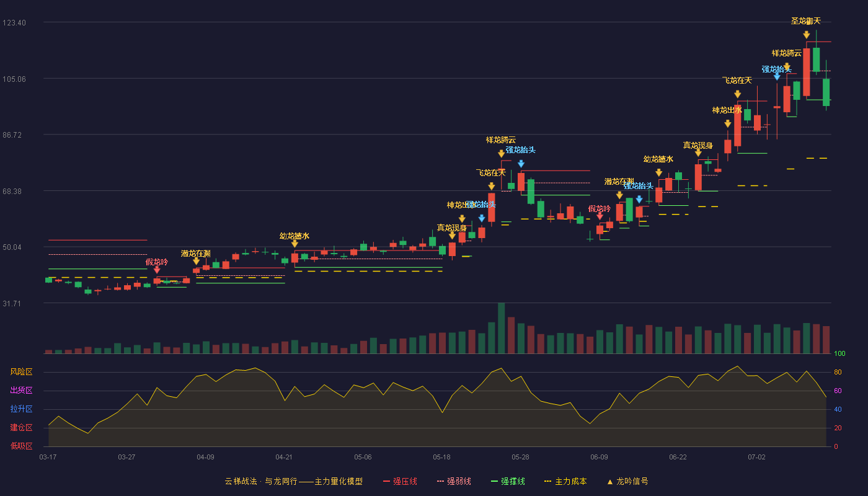Click the blue 强龙抬头 arrow at 05-28
Screen dimensions: 868x496
pos(521,164)
